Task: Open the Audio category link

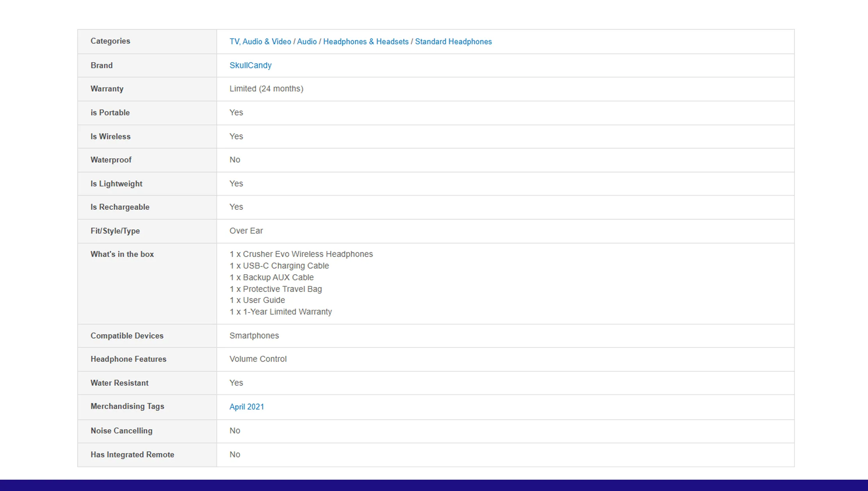Action: 307,41
